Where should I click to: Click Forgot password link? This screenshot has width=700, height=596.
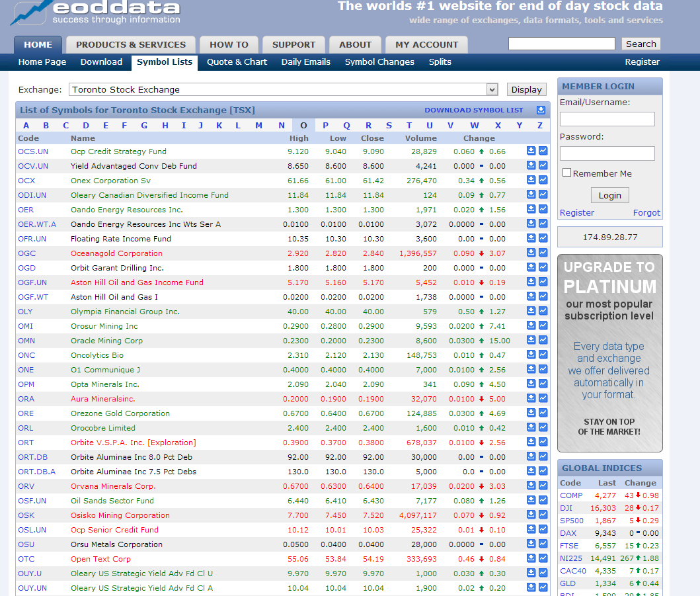tap(646, 212)
